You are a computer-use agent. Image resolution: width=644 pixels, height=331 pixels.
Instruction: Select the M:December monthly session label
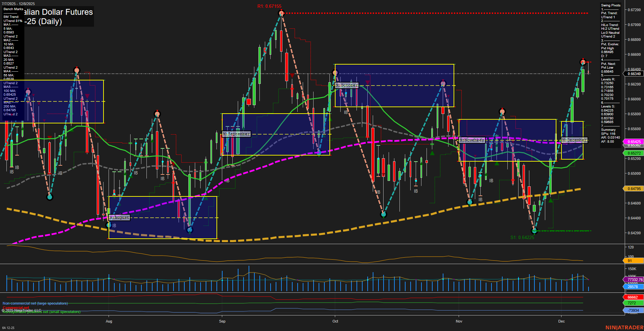click(574, 140)
